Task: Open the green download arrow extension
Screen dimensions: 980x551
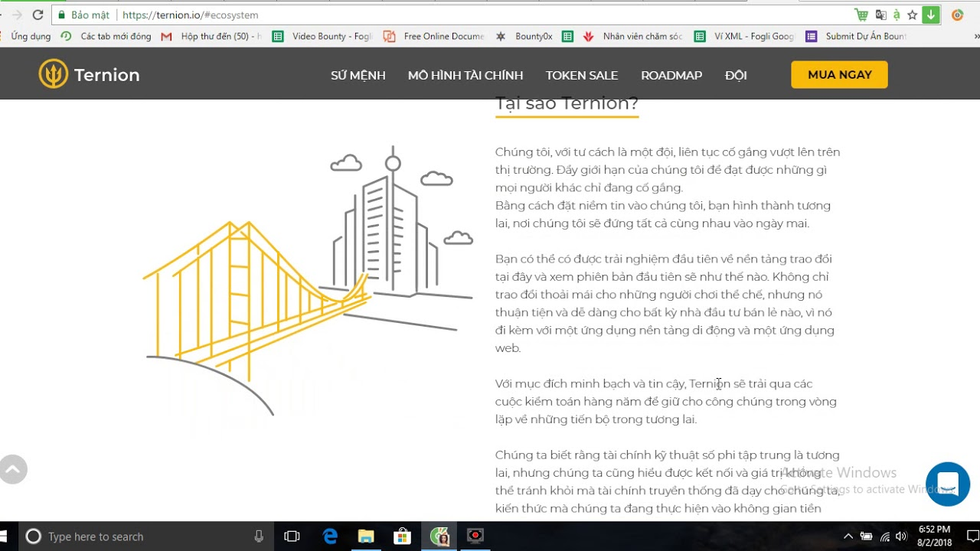Action: (931, 15)
